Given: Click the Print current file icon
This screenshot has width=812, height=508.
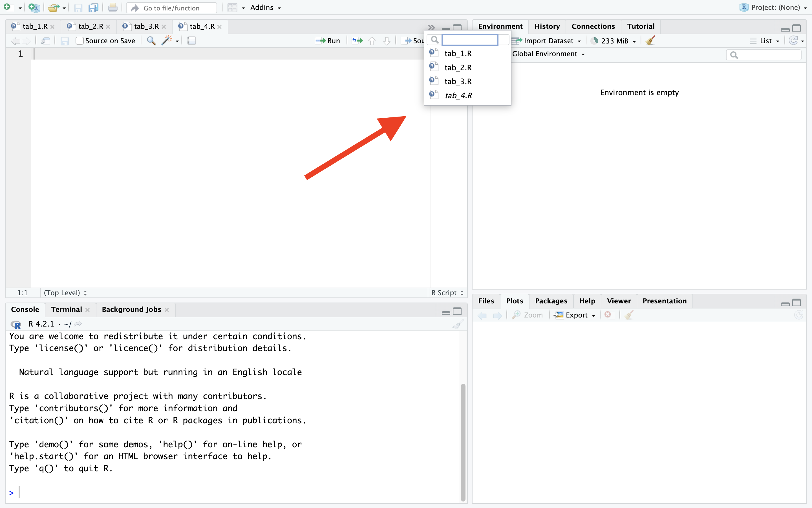Looking at the screenshot, I should (113, 7).
